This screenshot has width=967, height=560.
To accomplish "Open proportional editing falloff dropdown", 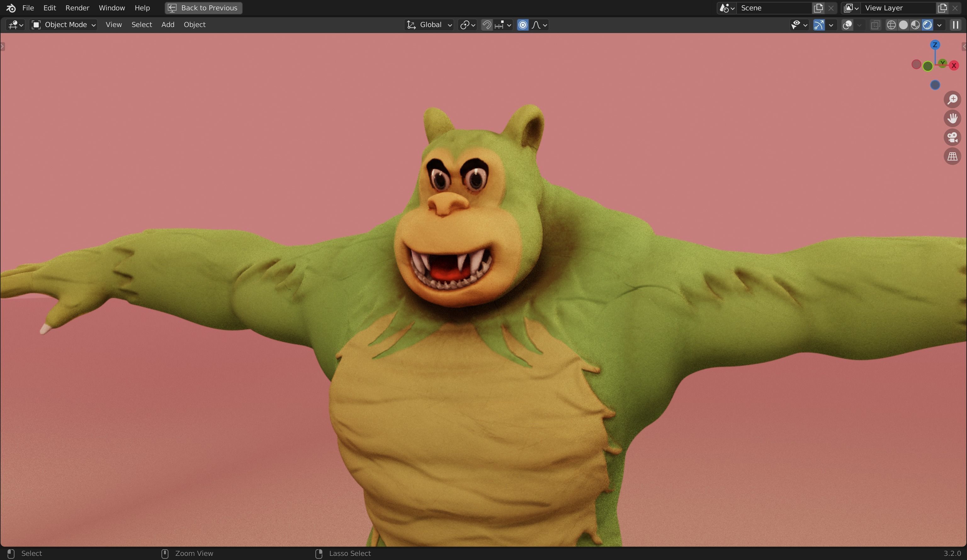I will [539, 25].
